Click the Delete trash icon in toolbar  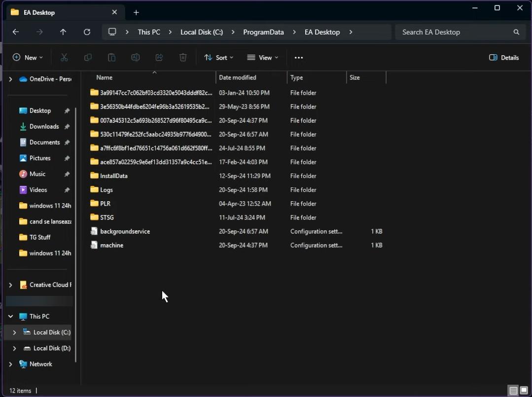pos(183,58)
